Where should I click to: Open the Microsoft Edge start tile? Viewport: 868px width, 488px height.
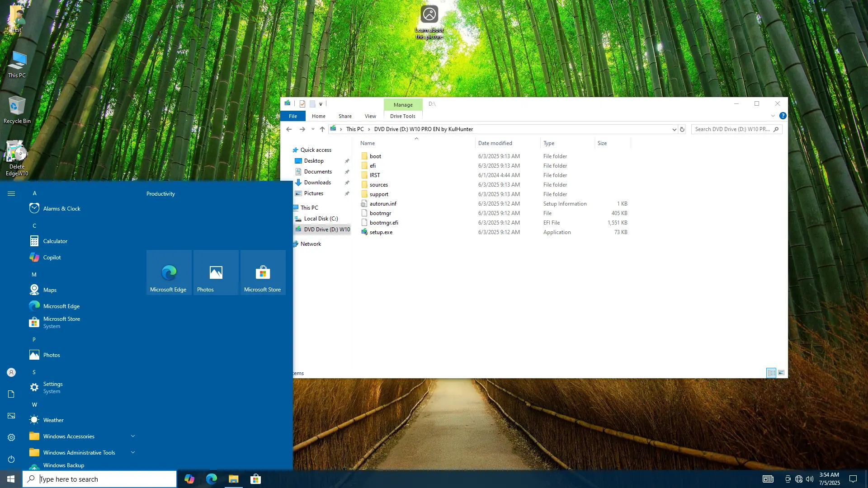point(169,272)
